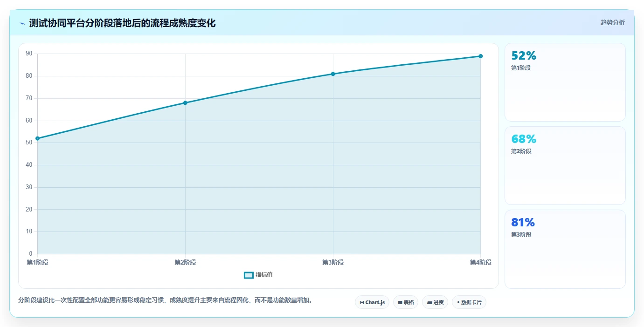Click the 68% value text
Screen dimensions: 644x327
[524, 139]
